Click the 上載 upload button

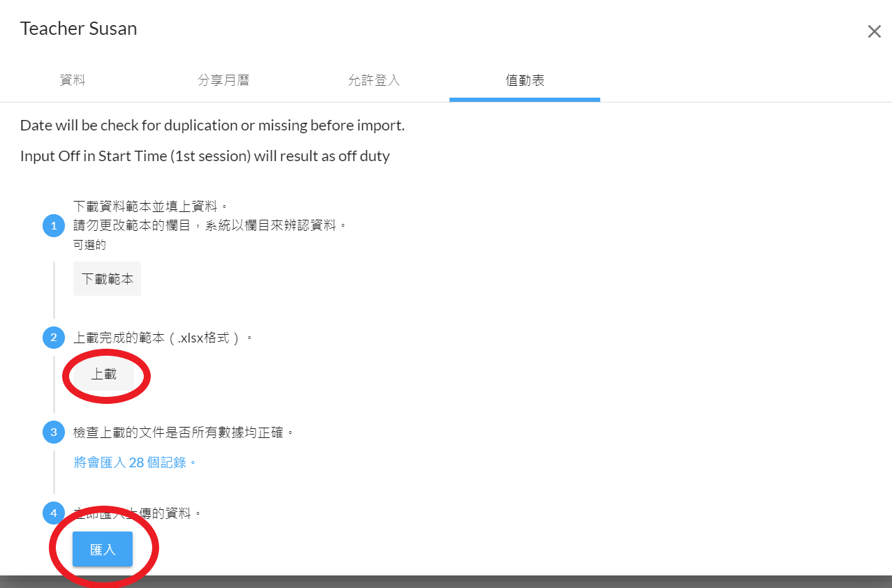click(x=104, y=375)
